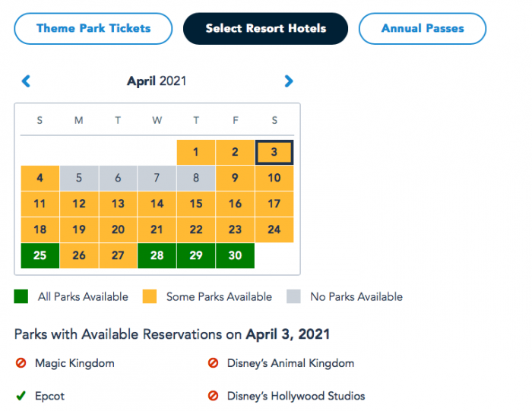Screen dimensions: 532x411
Task: Select the Select Resort Hotels tab
Action: pyautogui.click(x=265, y=29)
